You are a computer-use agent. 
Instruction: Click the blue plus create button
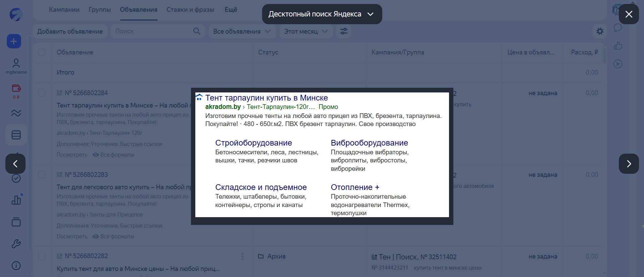(14, 41)
